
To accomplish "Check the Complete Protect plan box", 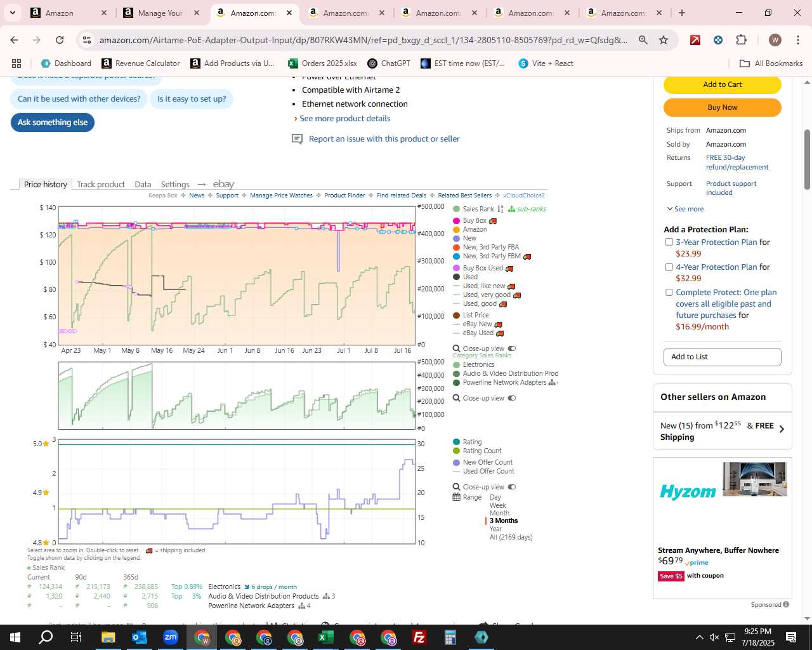I will click(x=669, y=292).
